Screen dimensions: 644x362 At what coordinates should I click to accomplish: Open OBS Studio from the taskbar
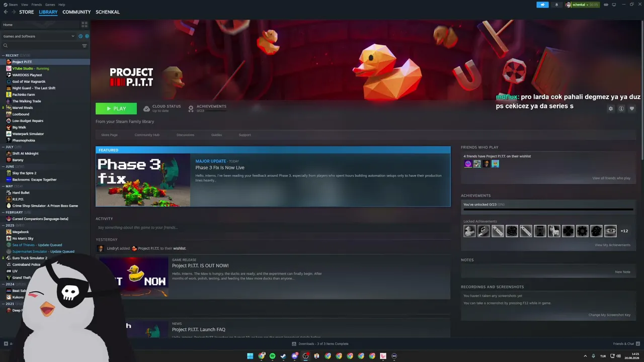305,356
